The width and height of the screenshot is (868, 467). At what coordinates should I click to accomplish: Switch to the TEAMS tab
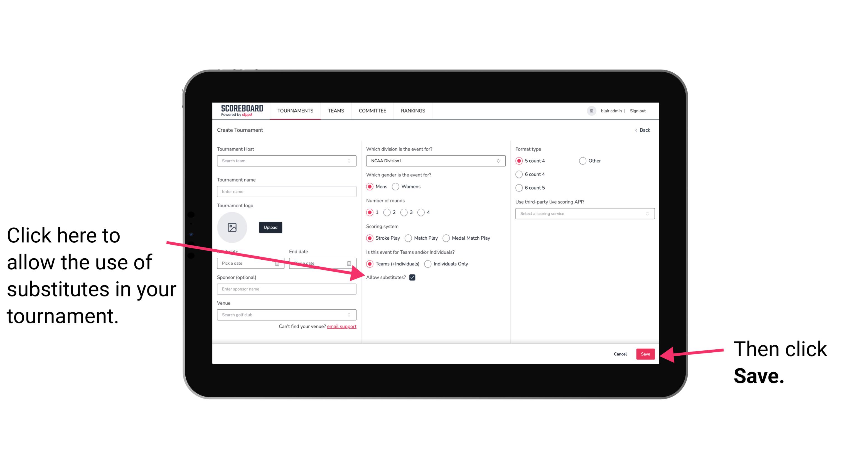pos(335,110)
